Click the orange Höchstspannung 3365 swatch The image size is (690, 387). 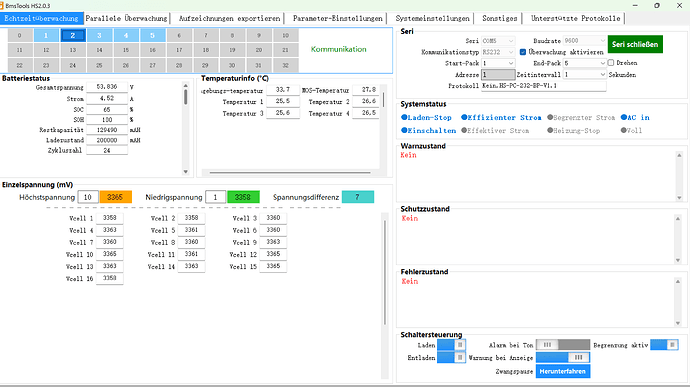click(x=116, y=197)
